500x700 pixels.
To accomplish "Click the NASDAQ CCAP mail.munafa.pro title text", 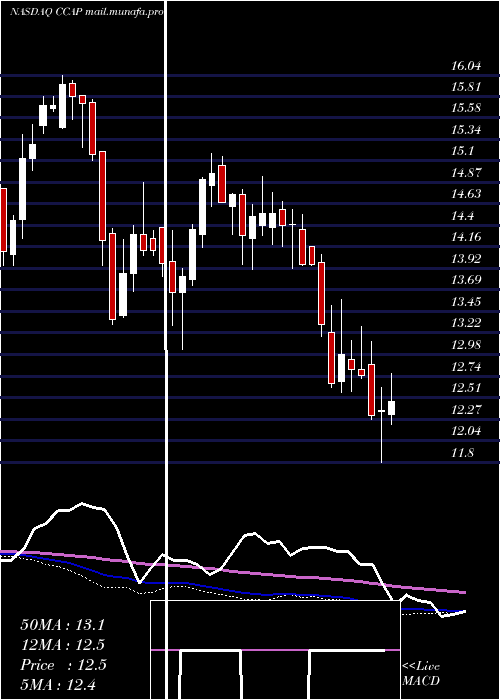I will tap(86, 12).
